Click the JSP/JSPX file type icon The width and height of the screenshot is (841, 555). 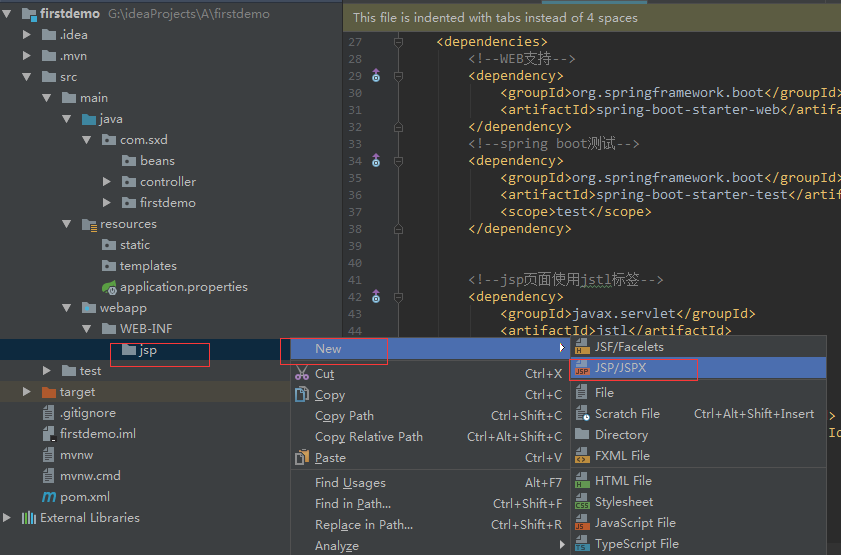pyautogui.click(x=582, y=368)
